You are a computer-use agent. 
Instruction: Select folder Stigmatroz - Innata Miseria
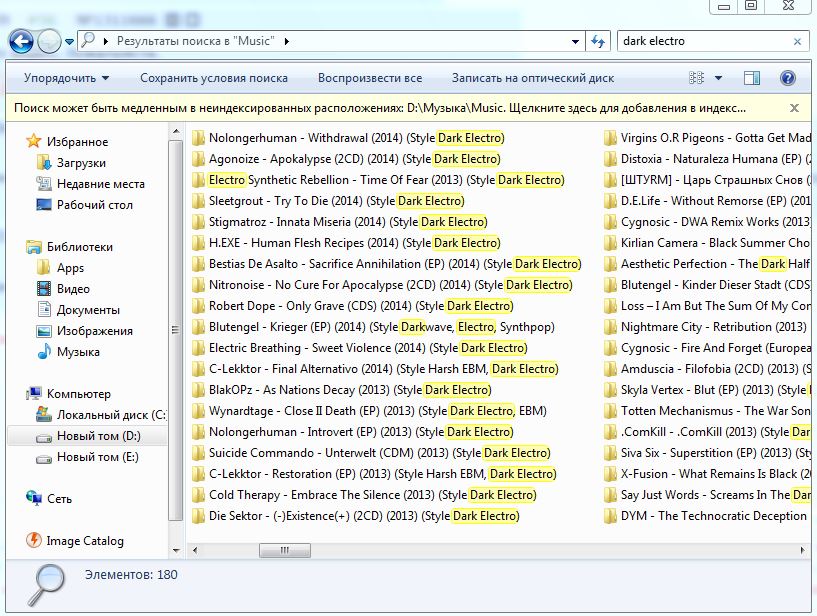click(x=339, y=222)
